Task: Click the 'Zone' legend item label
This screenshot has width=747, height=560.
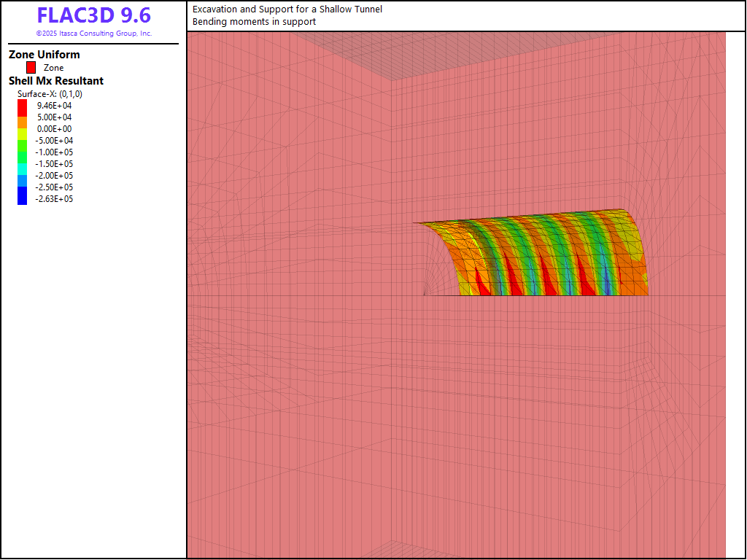Action: coord(54,68)
